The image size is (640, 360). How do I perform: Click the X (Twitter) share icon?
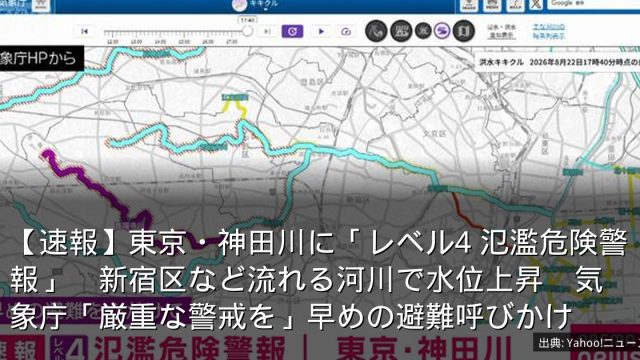click(x=536, y=5)
